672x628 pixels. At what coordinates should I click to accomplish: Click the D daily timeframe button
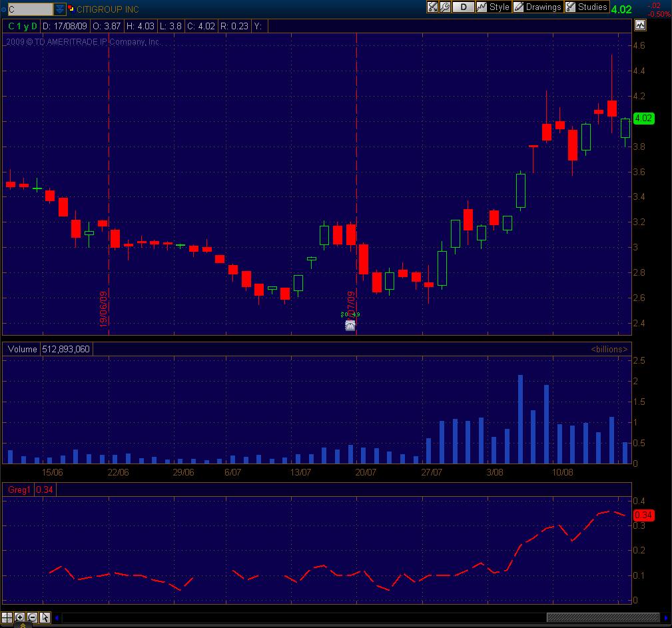[464, 7]
